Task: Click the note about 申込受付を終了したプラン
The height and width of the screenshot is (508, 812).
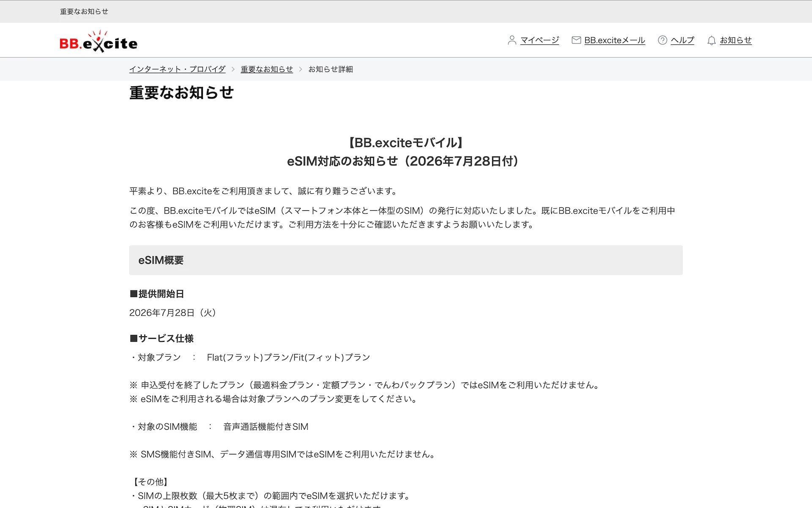Action: click(364, 385)
